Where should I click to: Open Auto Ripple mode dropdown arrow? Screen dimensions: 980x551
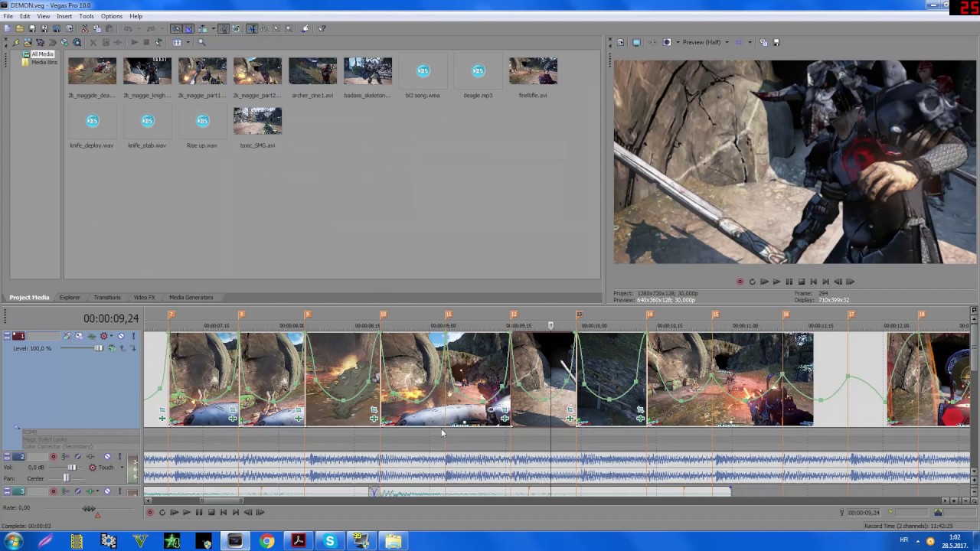[214, 28]
